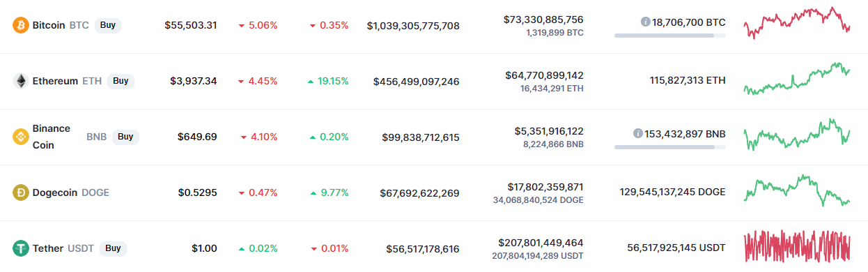
Task: Click info icon beside Bitcoin circulating supply
Action: [645, 22]
